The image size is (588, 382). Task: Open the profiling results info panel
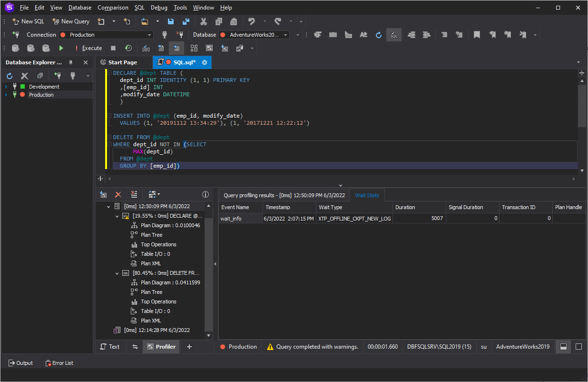coord(206,194)
